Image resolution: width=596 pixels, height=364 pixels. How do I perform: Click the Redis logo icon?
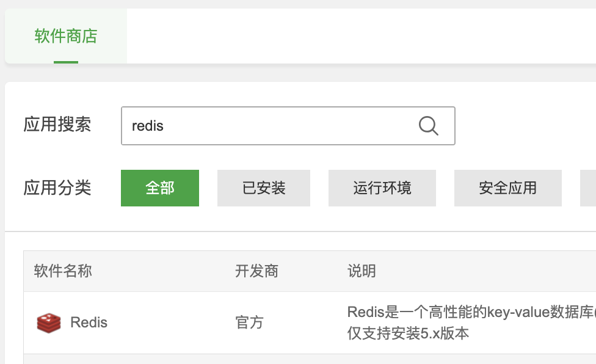49,323
